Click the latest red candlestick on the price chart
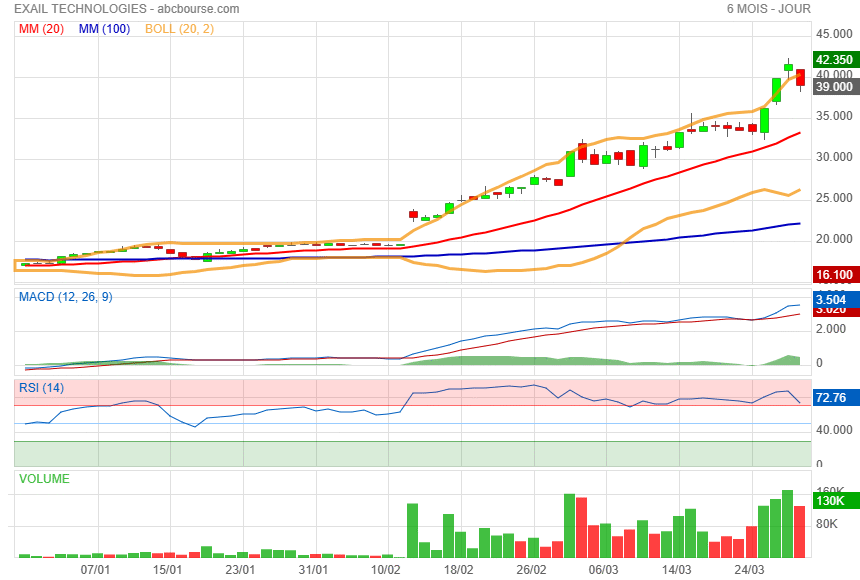This screenshot has width=860, height=580. [801, 77]
